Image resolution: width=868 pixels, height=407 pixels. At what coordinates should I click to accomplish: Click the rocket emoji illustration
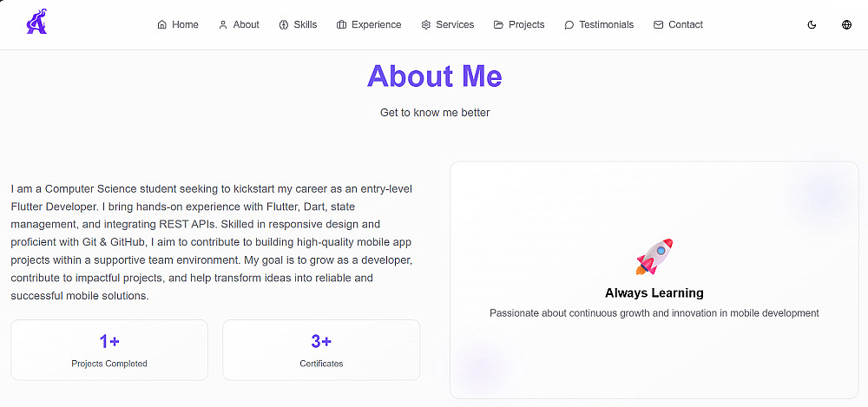click(654, 257)
